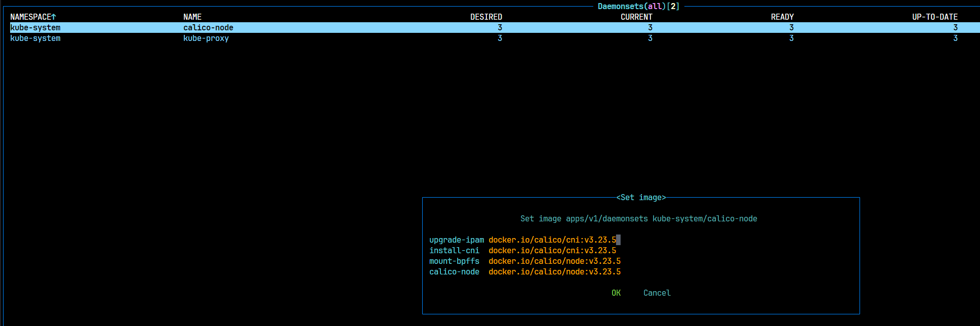This screenshot has height=326, width=980.
Task: Click the Daemonsets(all)[2] view title
Action: [x=639, y=7]
